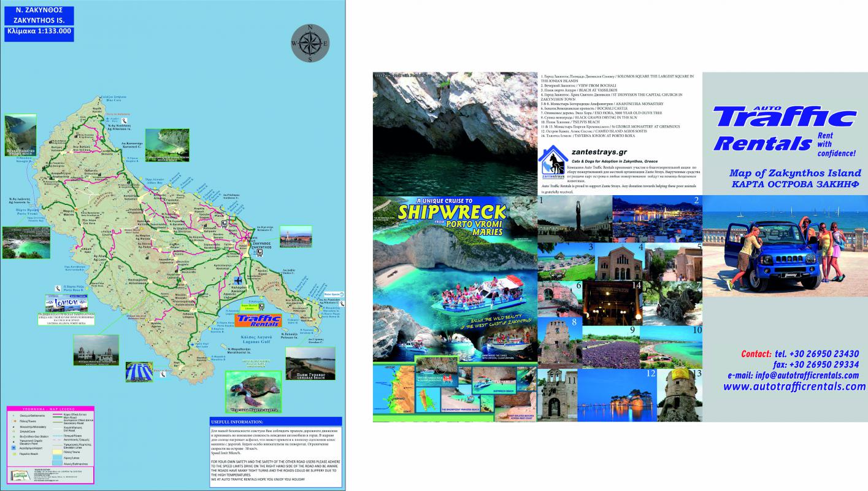
Task: Click the info@autotrafficrentals.com email address
Action: coord(796,375)
